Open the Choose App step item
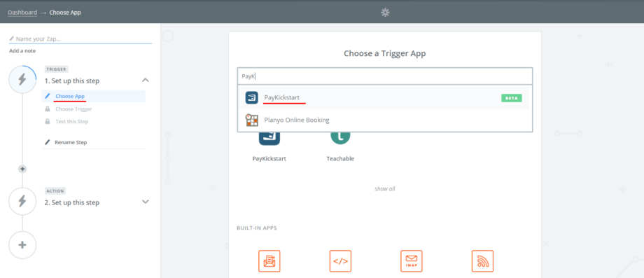The width and height of the screenshot is (644, 278). 94,96
